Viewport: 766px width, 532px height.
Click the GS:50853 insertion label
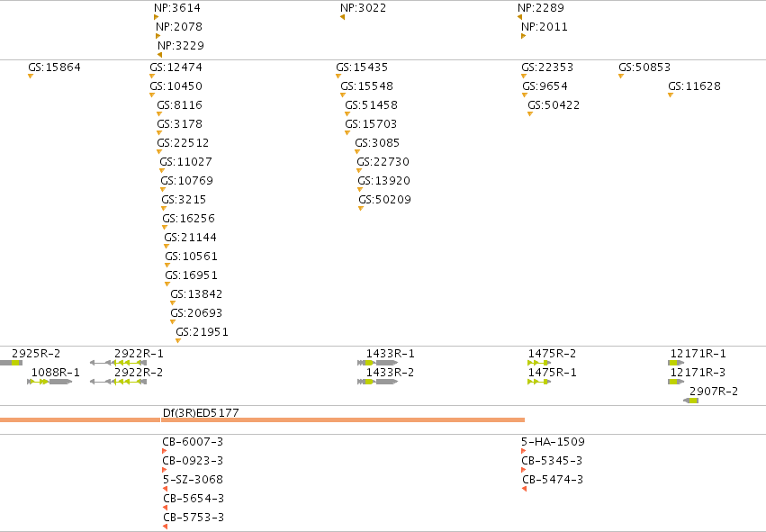pyautogui.click(x=644, y=67)
